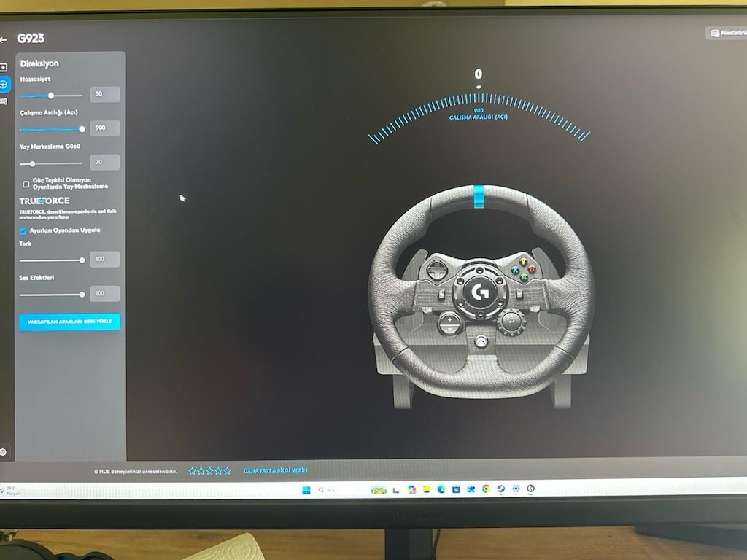Go back using the arrow beside G923
Screen dimensions: 747x560
[x=4, y=40]
